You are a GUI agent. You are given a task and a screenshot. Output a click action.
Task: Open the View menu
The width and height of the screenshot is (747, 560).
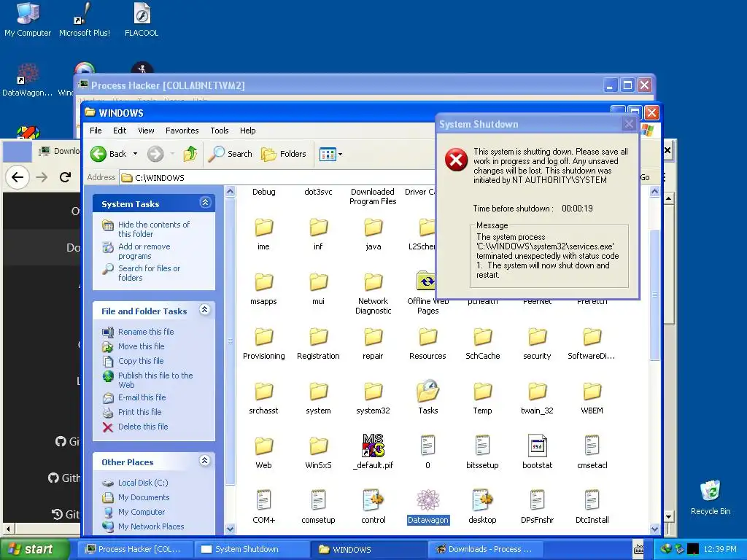(x=146, y=131)
